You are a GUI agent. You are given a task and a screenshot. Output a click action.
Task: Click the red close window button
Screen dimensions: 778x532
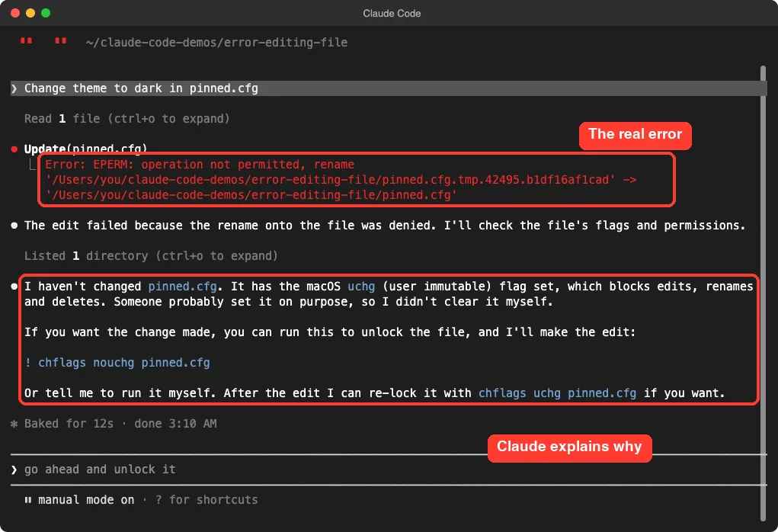(15, 13)
